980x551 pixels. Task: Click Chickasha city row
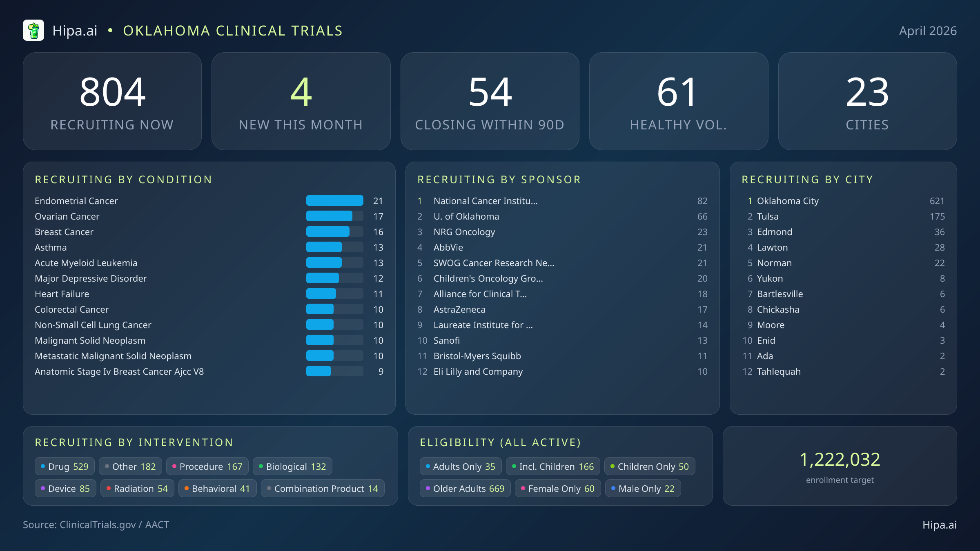tap(843, 309)
